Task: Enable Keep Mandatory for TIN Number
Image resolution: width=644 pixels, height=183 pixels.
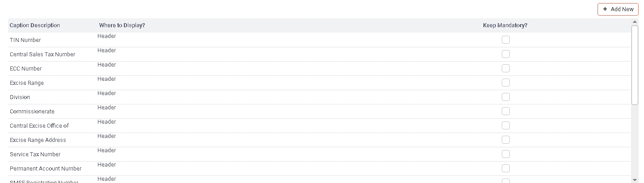Action: pyautogui.click(x=505, y=40)
